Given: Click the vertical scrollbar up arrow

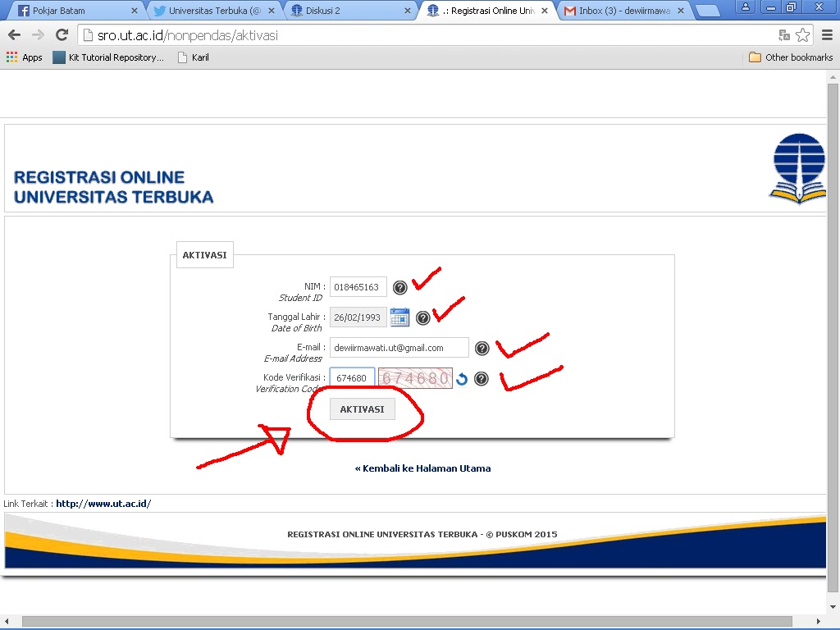Looking at the screenshot, I should [x=833, y=77].
